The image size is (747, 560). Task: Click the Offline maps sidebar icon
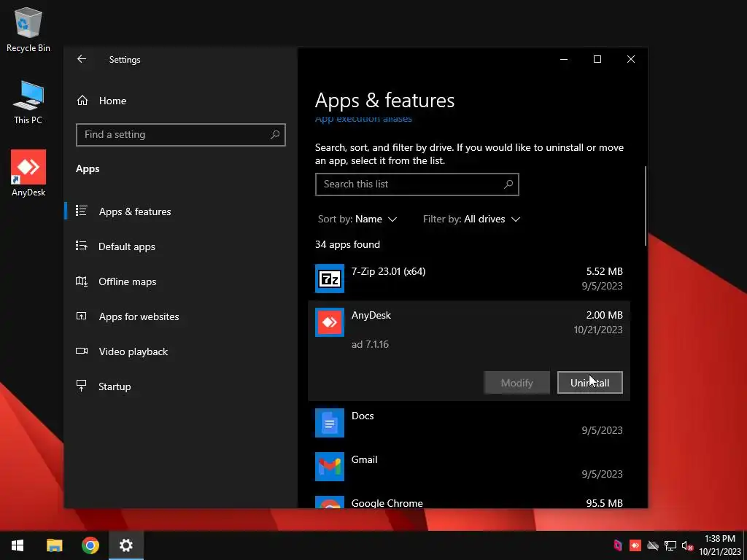point(82,281)
